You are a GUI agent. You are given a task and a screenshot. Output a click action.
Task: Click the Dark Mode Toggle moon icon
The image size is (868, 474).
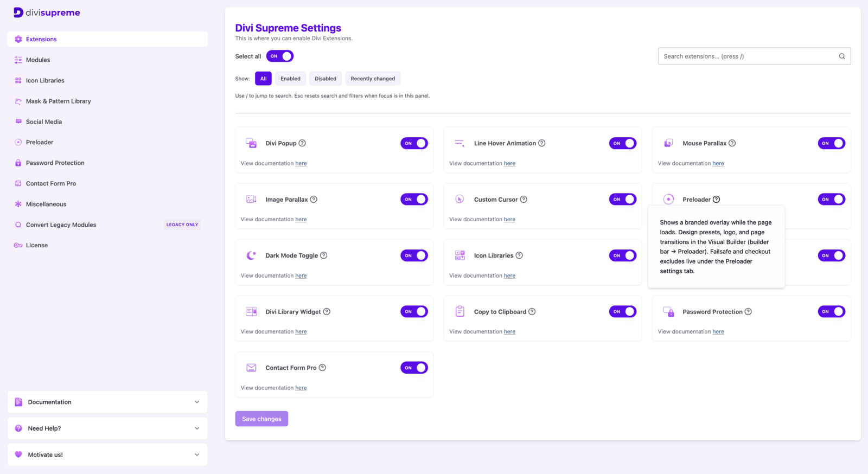251,255
